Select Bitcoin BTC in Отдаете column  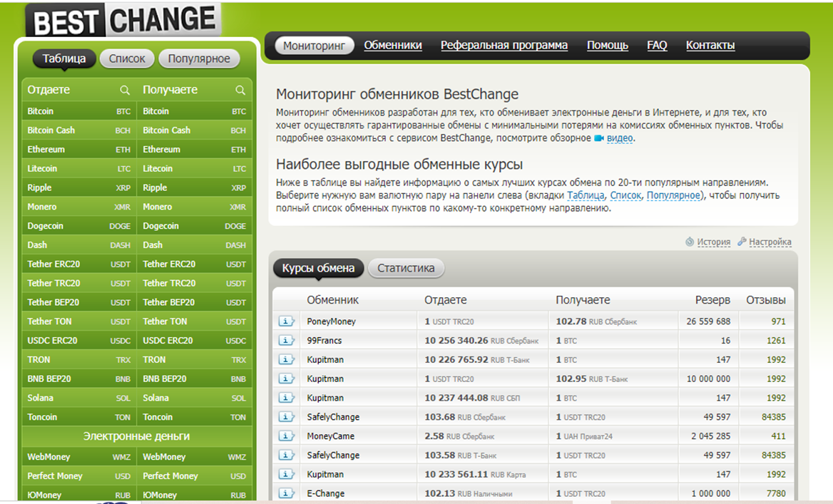[x=79, y=111]
